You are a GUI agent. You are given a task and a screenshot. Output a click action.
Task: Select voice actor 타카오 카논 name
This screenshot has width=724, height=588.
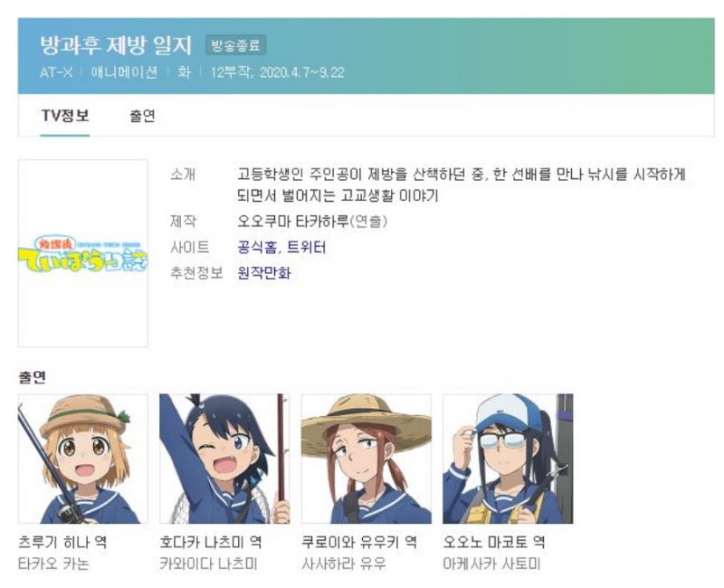[53, 564]
